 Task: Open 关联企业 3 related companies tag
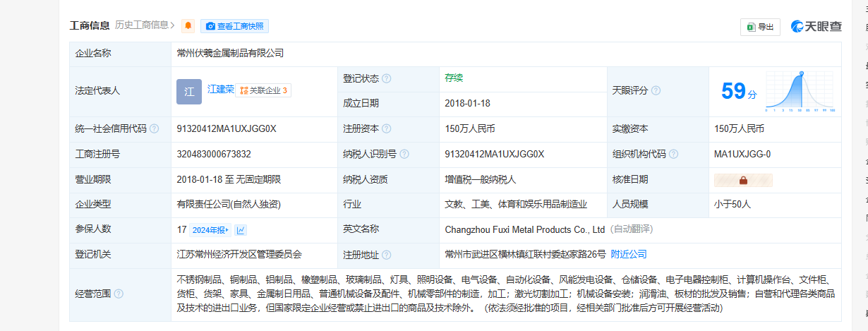pos(263,90)
